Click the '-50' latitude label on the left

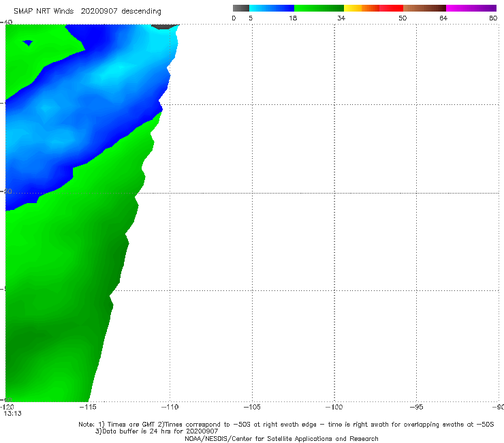pos(6,191)
